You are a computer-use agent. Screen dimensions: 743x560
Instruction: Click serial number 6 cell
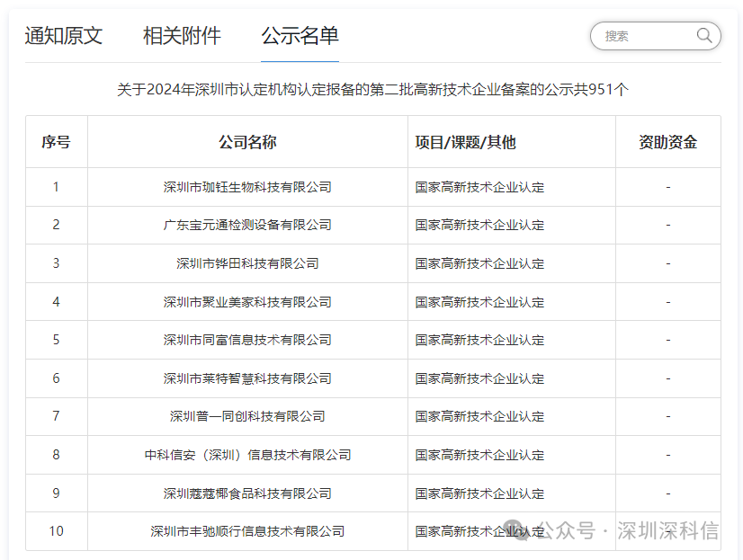57,378
